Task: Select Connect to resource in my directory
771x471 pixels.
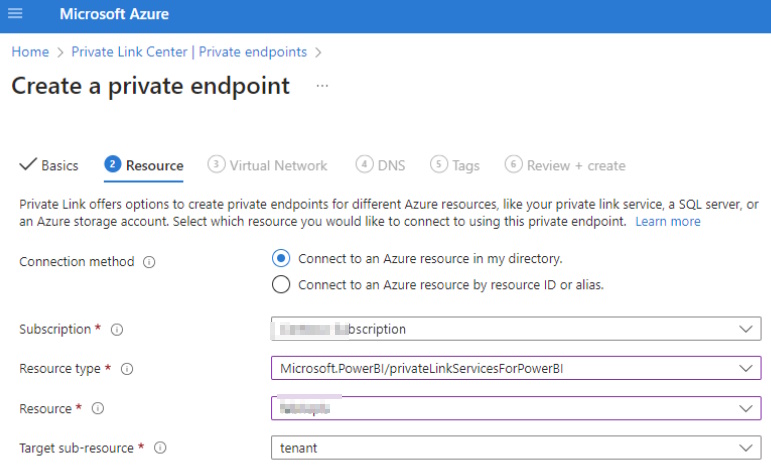Action: [281, 258]
